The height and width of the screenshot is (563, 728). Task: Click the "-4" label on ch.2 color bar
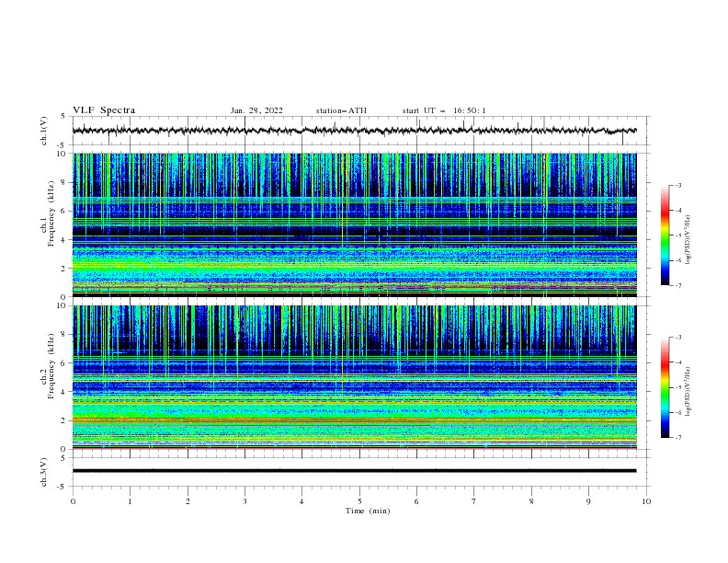(678, 362)
